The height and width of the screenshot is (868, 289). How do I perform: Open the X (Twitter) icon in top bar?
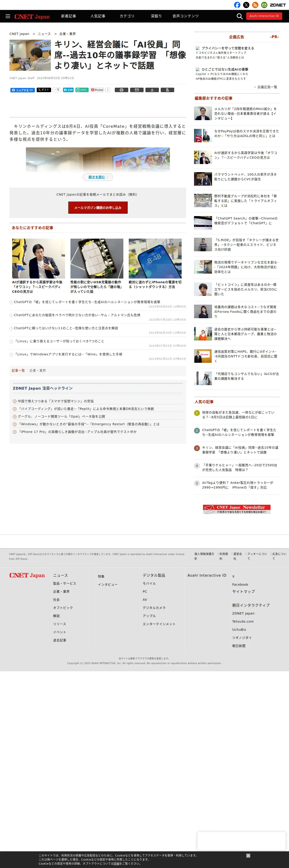pos(246,5)
